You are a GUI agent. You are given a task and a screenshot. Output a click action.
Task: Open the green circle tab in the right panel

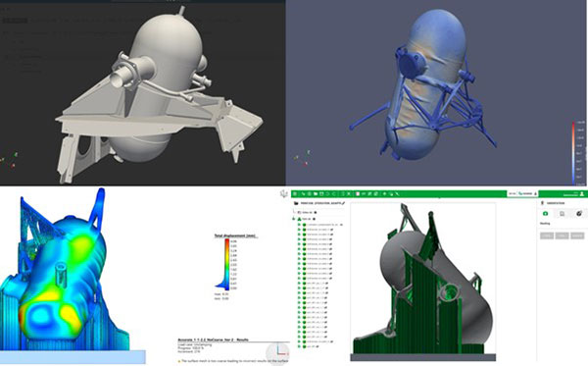[545, 214]
